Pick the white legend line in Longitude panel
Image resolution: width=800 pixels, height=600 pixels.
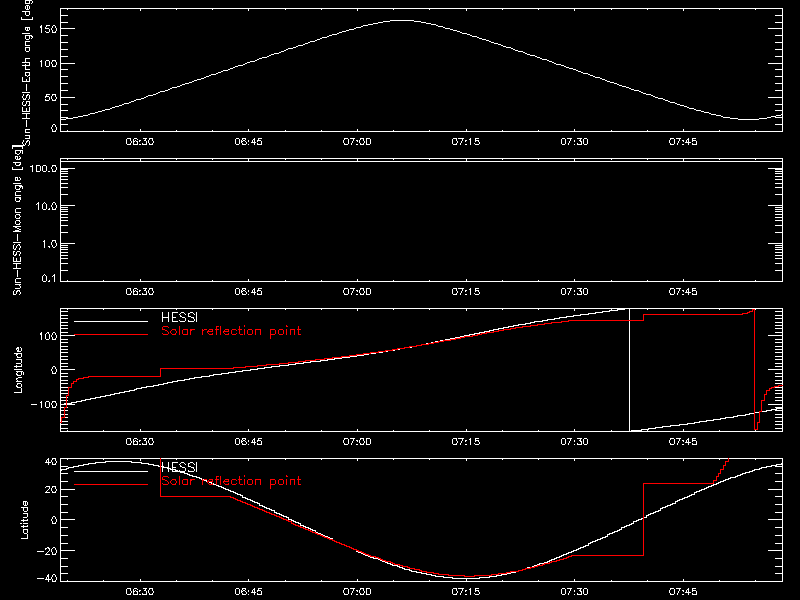pyautogui.click(x=111, y=321)
